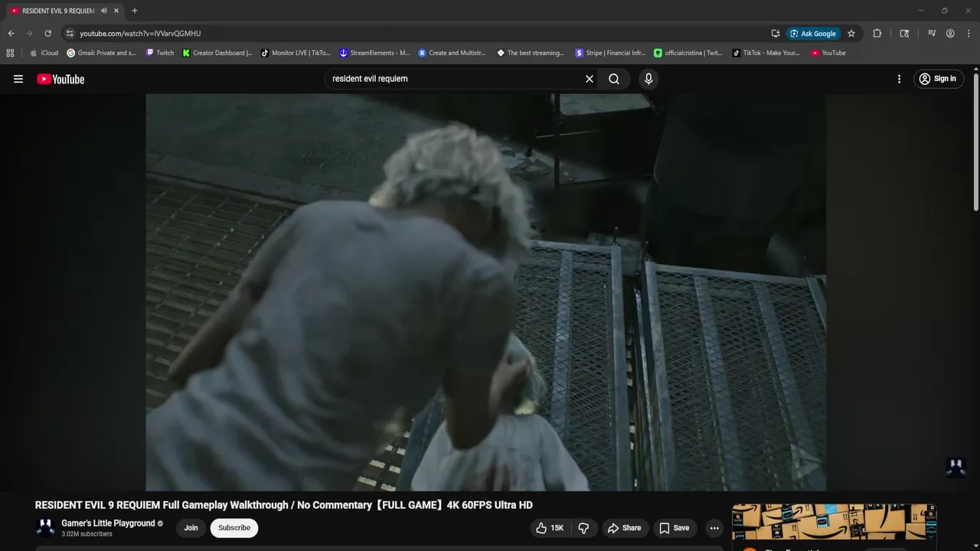Open the YouTube guide hamburger menu
This screenshot has width=980, height=551.
pos(18,79)
